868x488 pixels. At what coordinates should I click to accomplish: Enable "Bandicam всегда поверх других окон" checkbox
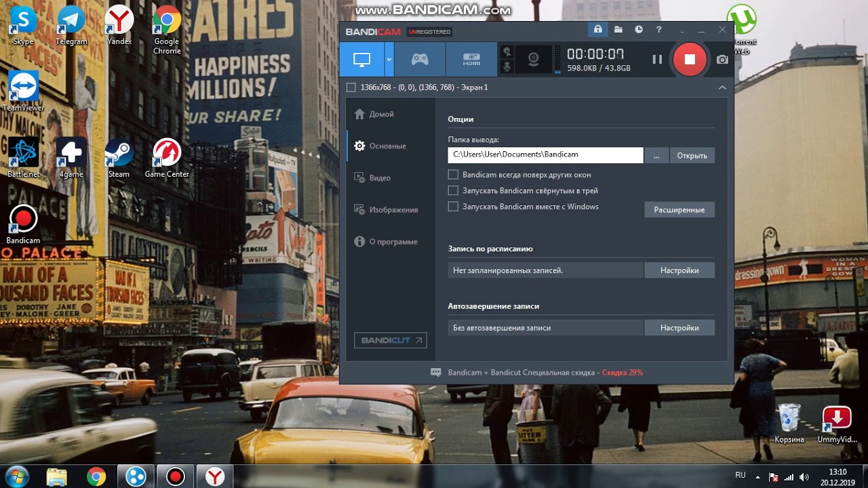(453, 175)
